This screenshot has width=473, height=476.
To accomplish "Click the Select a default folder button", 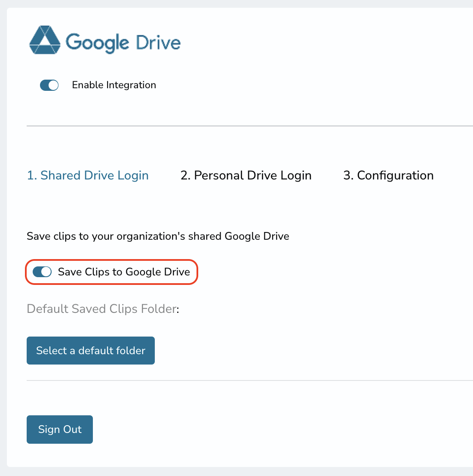I will [x=91, y=351].
